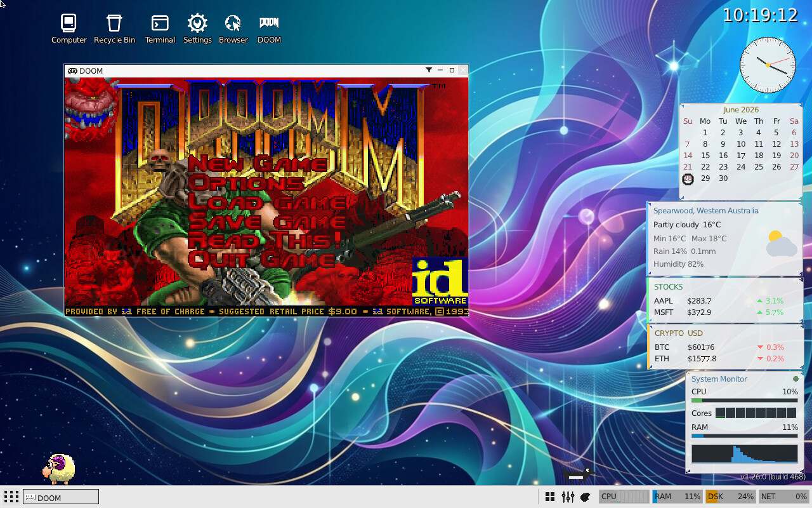Select day 17 in the calendar
The height and width of the screenshot is (508, 812).
741,156
